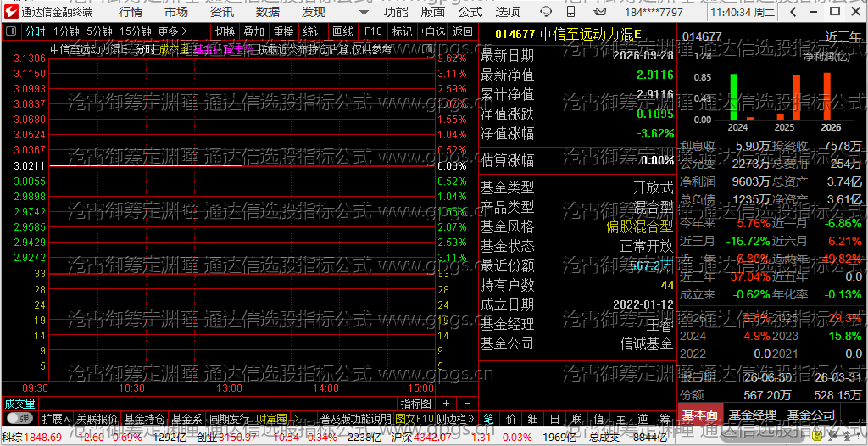
Task: Click the 返回 back button
Action: point(463,31)
